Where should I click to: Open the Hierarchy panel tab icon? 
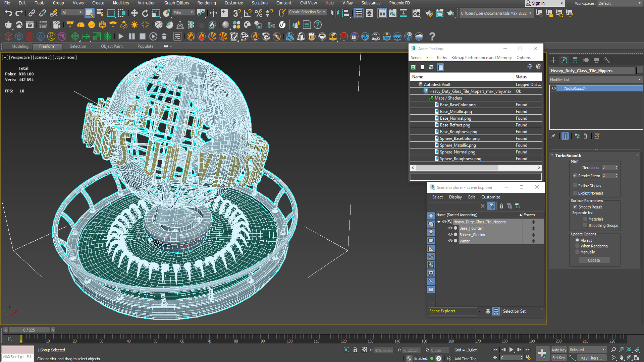575,60
